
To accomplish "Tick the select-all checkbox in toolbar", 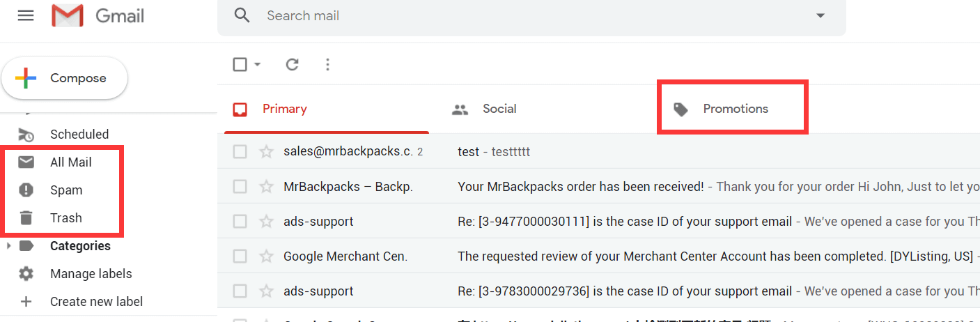I will point(240,64).
